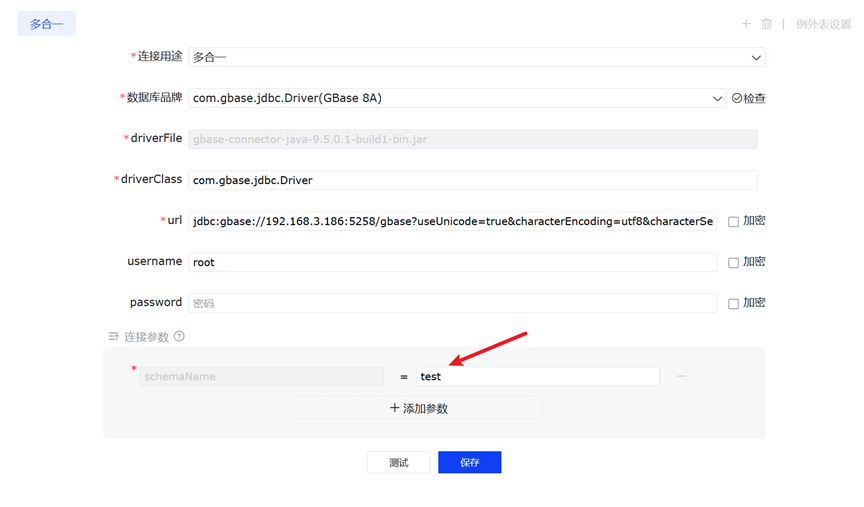The width and height of the screenshot is (864, 507).
Task: Click the username field containing root
Action: pyautogui.click(x=452, y=262)
